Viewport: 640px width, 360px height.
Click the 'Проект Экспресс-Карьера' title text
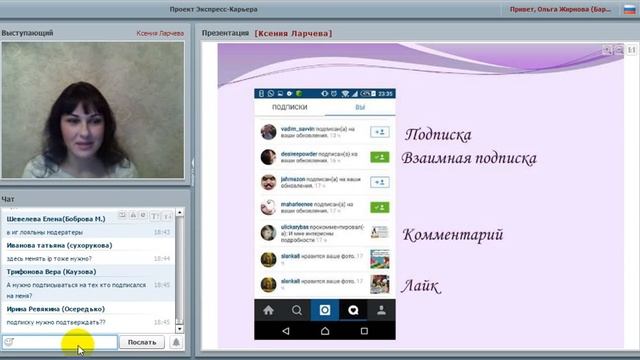point(213,9)
